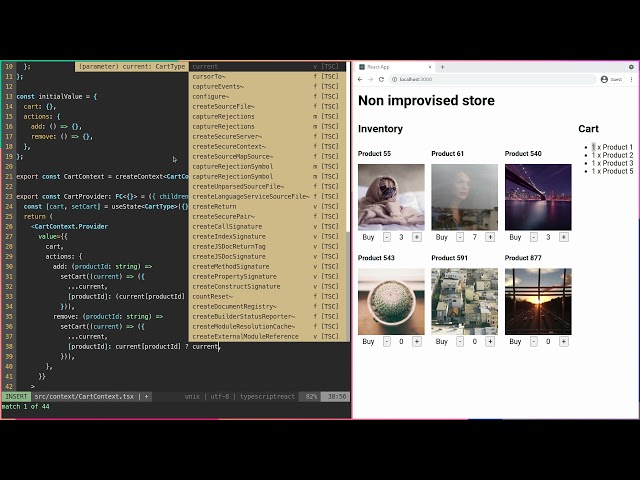Click '1 x Product 1' cart entry
The image size is (640, 480).
(x=612, y=147)
